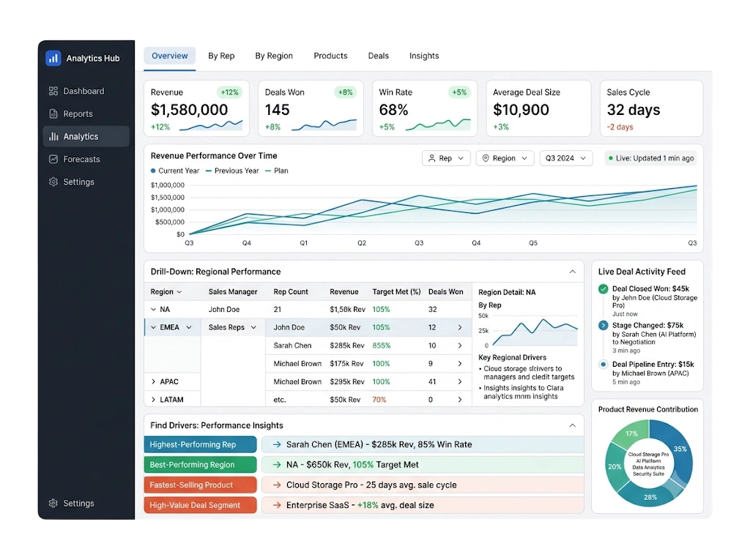Sort by the Region column header
Screen dimensions: 750x560
166,292
